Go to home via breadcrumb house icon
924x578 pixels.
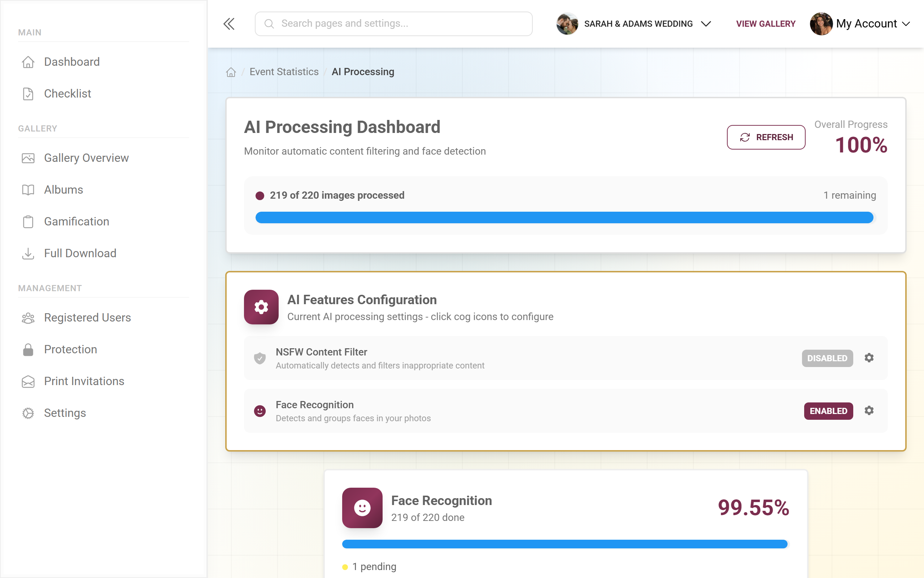coord(231,72)
